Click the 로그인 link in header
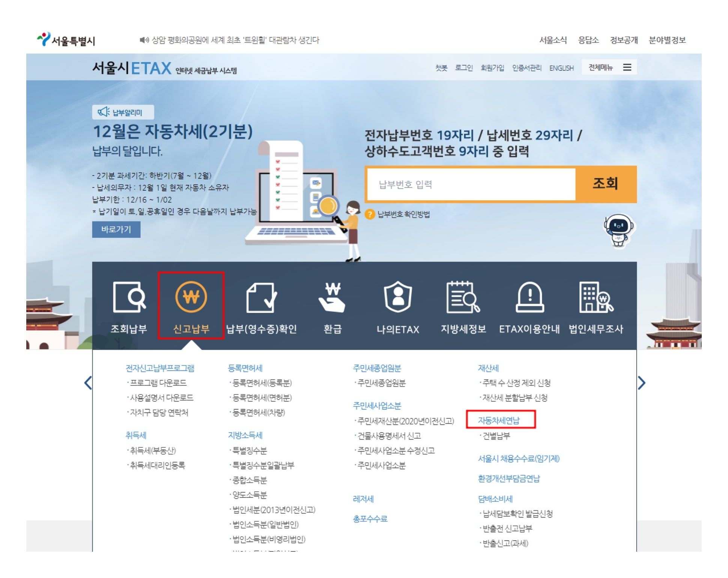 (x=464, y=68)
